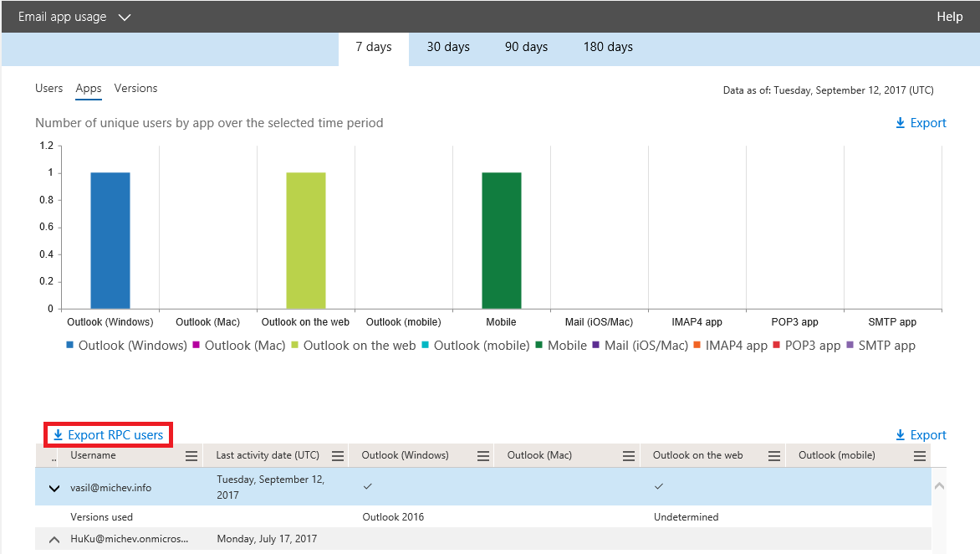980x554 pixels.
Task: Click the Outlook on the web table header
Action: click(698, 455)
